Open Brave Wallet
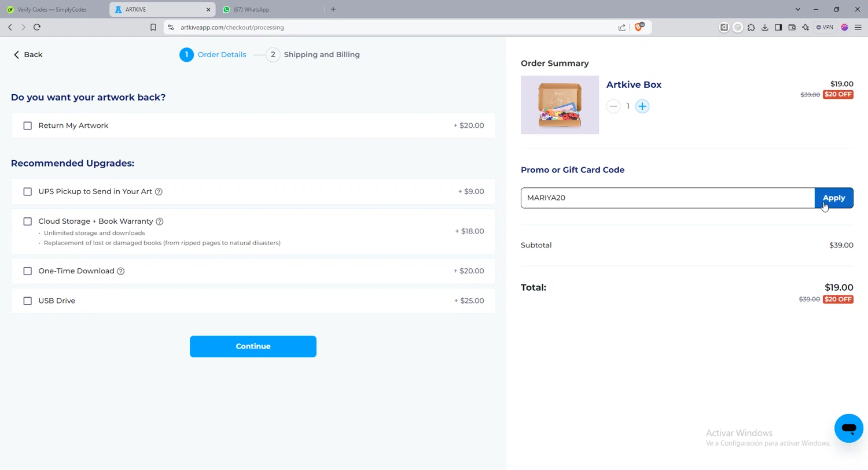 click(x=792, y=27)
